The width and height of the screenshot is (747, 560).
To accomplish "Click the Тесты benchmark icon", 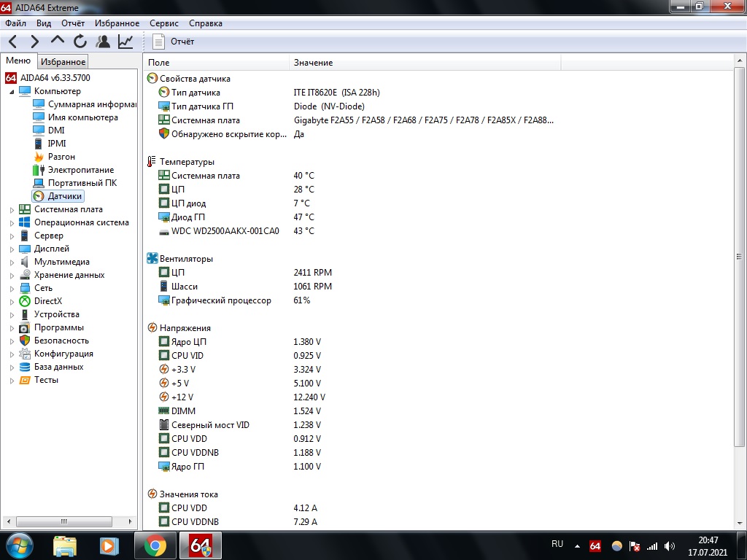I will point(25,380).
